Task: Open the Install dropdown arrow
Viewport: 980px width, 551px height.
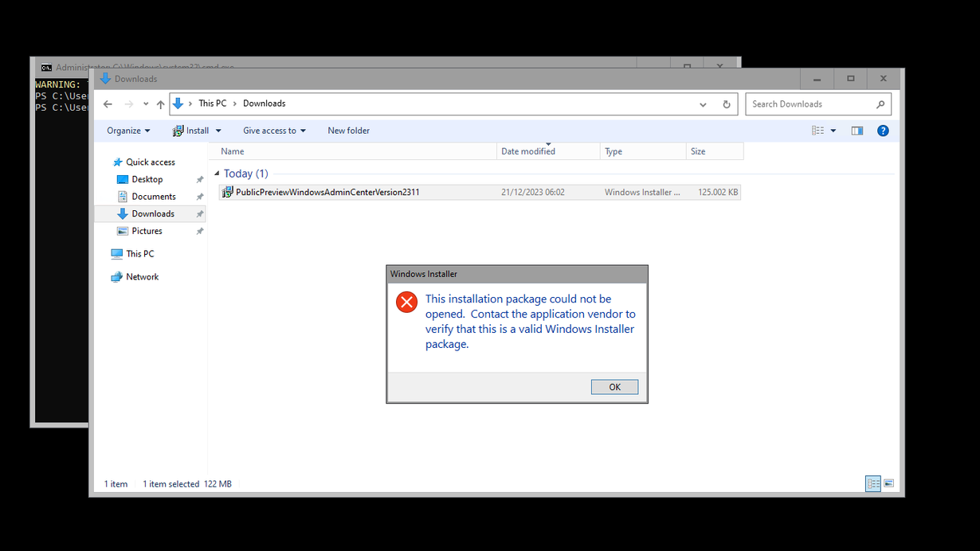Action: click(218, 131)
